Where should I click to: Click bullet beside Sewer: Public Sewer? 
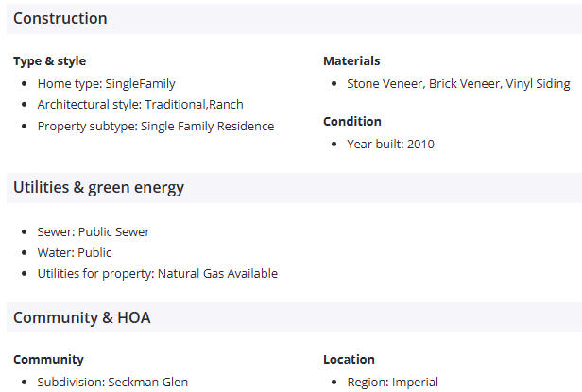click(25, 232)
